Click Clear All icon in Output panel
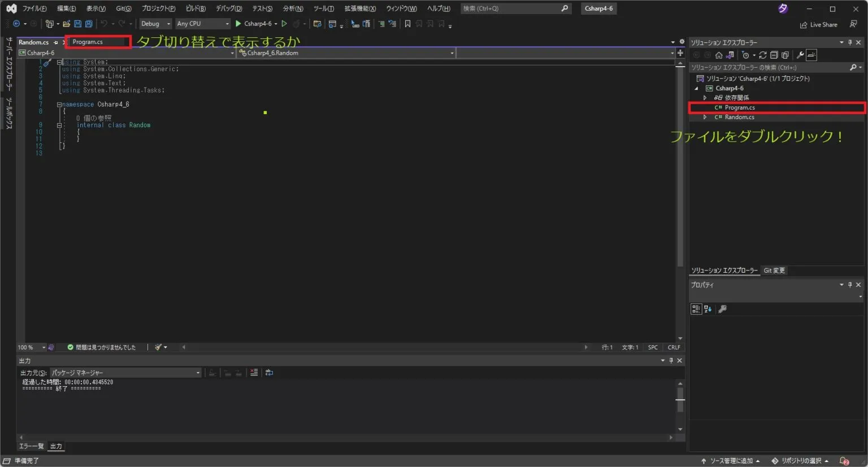This screenshot has width=868, height=467. (254, 373)
